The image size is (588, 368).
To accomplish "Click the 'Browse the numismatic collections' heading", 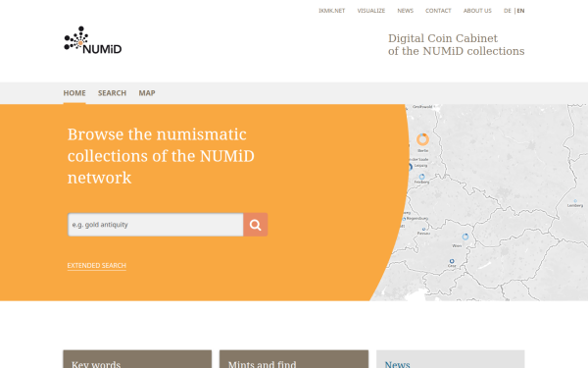I will tap(161, 156).
